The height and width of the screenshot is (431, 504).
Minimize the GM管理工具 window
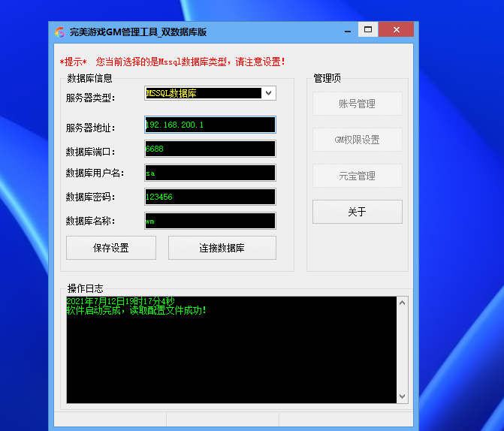coord(348,31)
